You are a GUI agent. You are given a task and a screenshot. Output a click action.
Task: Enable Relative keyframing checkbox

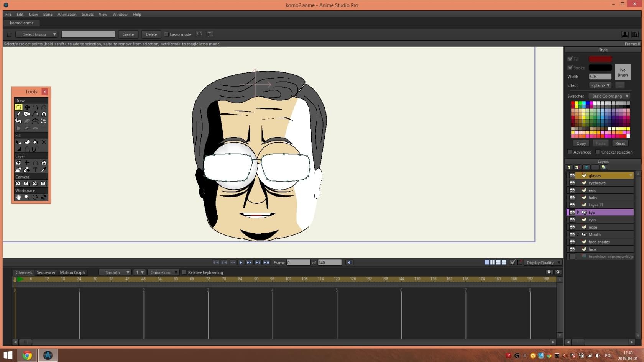tap(184, 272)
